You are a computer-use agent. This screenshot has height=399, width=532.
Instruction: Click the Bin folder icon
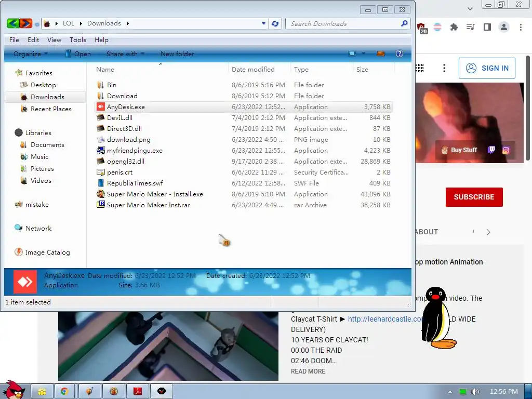coord(100,85)
